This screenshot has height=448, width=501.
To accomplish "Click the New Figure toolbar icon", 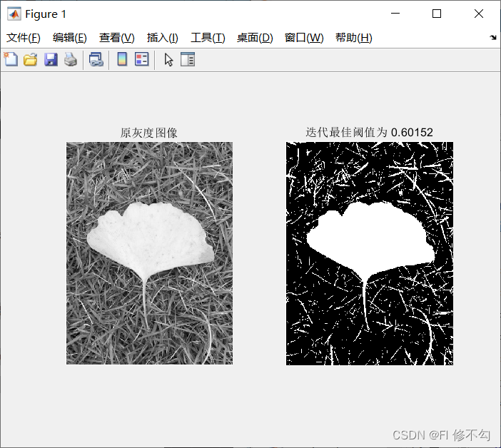I will pyautogui.click(x=11, y=59).
